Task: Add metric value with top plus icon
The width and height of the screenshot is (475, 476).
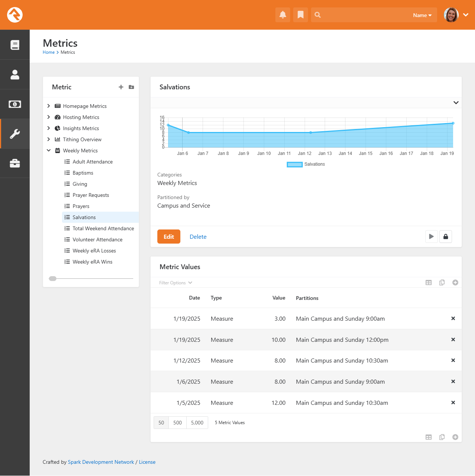Action: 455,282
